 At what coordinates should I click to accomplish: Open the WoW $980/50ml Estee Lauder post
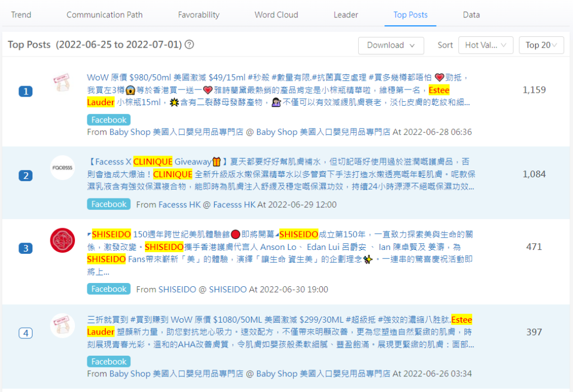[x=279, y=90]
